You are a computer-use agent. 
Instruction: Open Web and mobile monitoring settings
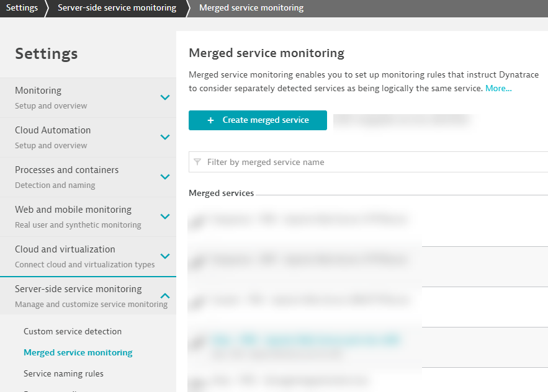[x=73, y=210]
